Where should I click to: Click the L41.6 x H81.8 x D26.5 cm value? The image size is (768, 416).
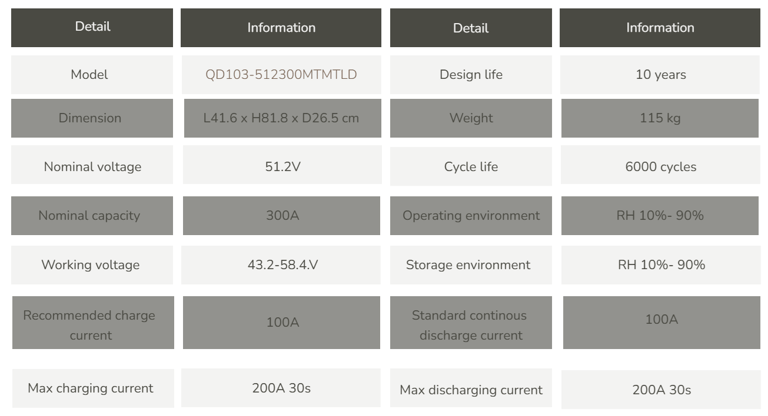click(x=281, y=118)
